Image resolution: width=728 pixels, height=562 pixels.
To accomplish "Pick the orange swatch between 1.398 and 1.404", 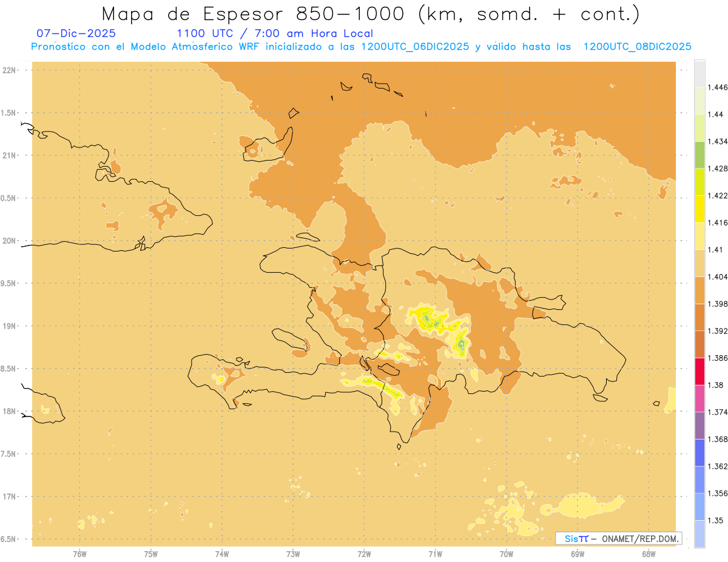I will click(699, 290).
